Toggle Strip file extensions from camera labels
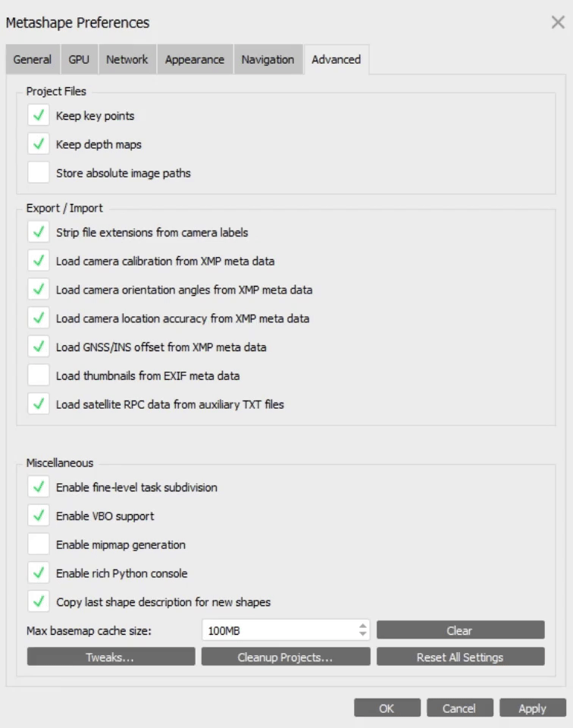Screen dimensions: 573x728 click(x=39, y=233)
